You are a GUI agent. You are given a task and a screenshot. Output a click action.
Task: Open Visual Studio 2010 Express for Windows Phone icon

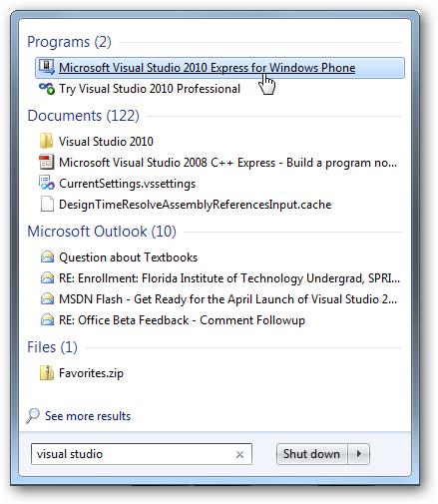coord(47,67)
